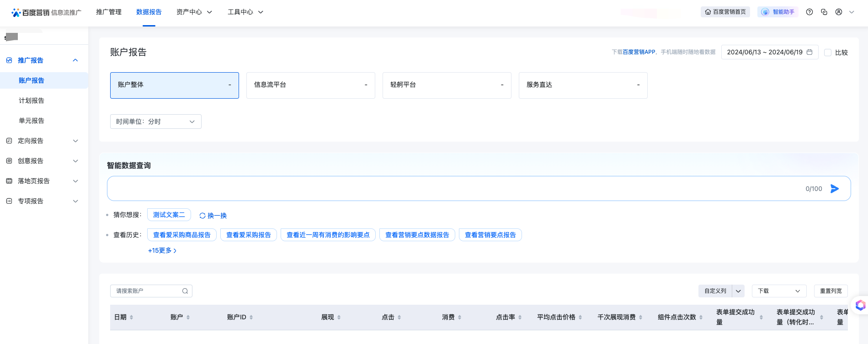Open the floating assistant hexagon icon
This screenshot has width=868, height=344.
860,305
